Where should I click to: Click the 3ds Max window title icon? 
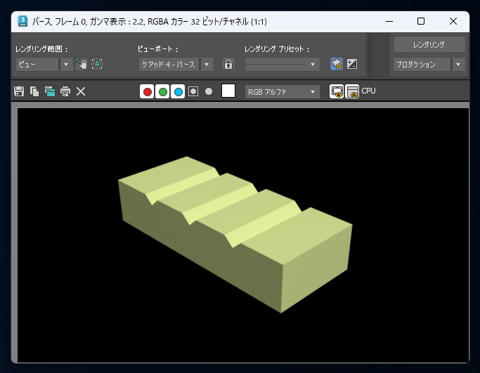coord(23,22)
